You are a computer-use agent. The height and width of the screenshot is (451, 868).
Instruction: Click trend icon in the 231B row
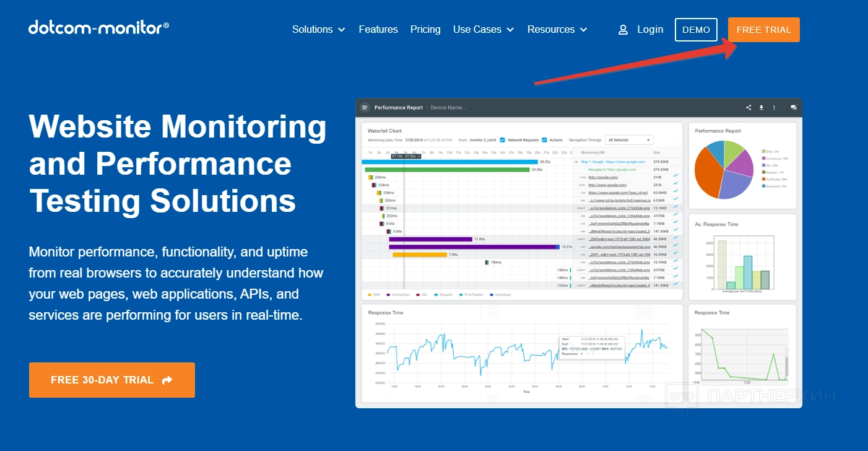[675, 183]
